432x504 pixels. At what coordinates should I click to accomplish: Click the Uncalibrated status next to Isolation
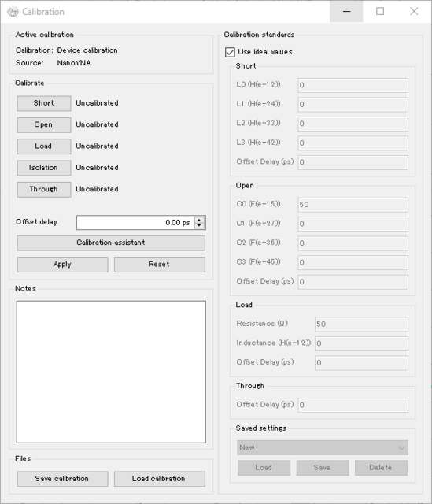click(x=97, y=168)
